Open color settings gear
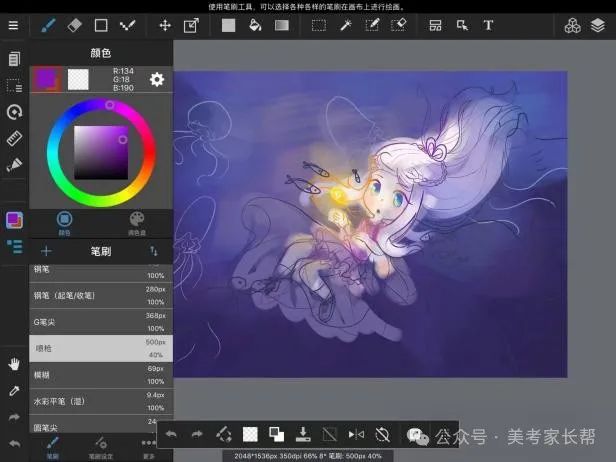The image size is (616, 462). [157, 79]
